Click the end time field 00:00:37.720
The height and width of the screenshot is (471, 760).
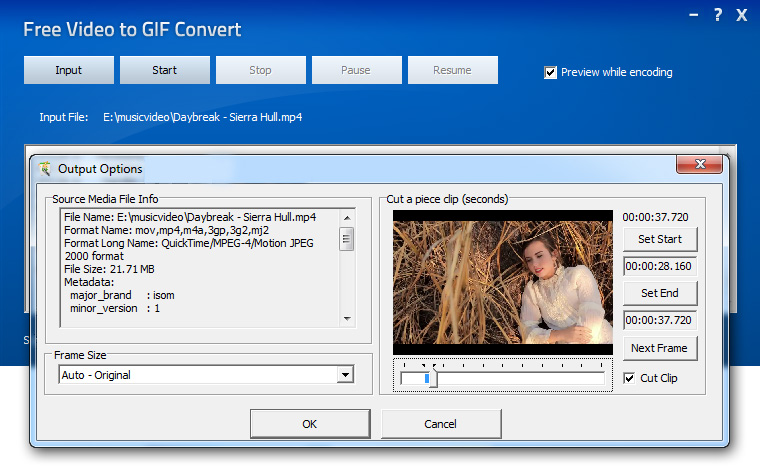(660, 321)
